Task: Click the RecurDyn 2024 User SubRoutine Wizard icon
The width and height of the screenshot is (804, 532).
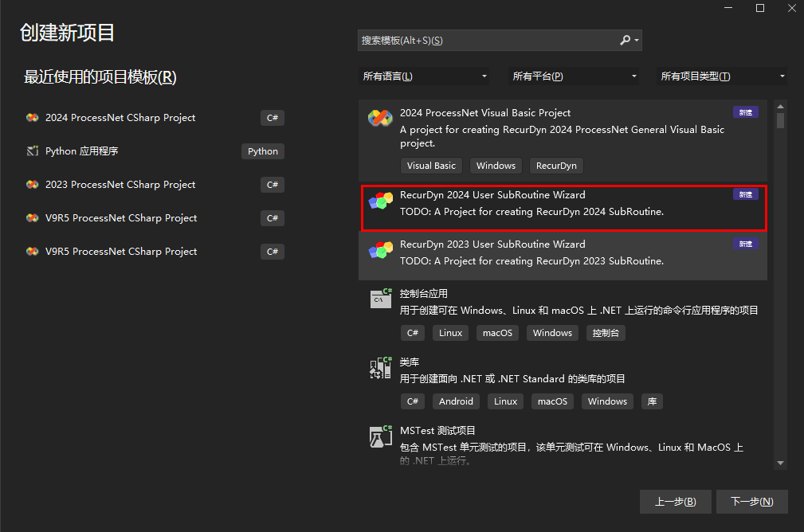Action: [380, 201]
